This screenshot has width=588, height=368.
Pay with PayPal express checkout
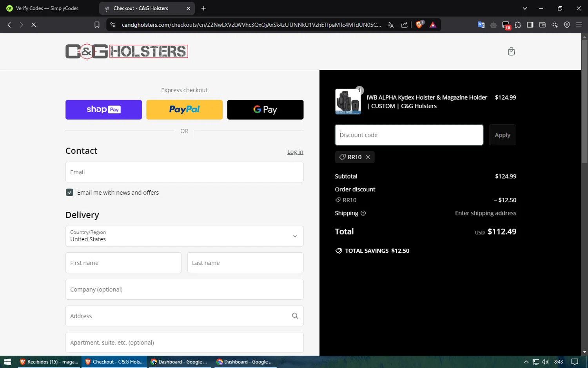tap(184, 109)
